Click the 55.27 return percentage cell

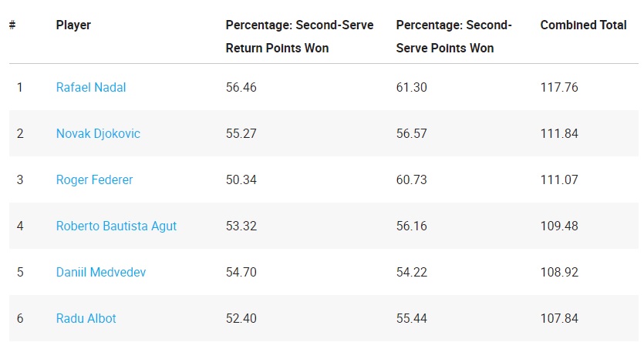pyautogui.click(x=241, y=133)
